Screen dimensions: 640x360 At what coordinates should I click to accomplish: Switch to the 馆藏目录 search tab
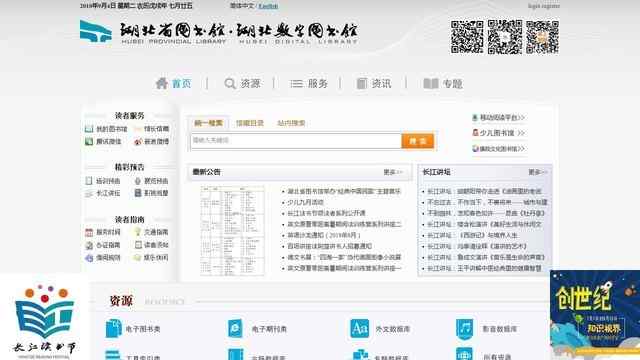pyautogui.click(x=250, y=123)
